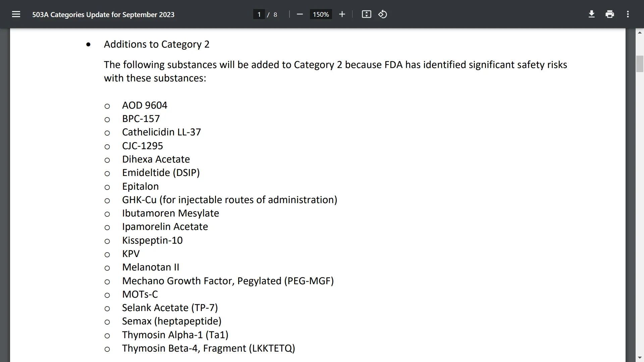Viewport: 644px width, 362px height.
Task: Click the 'Additions to Category 2' heading
Action: (x=157, y=44)
